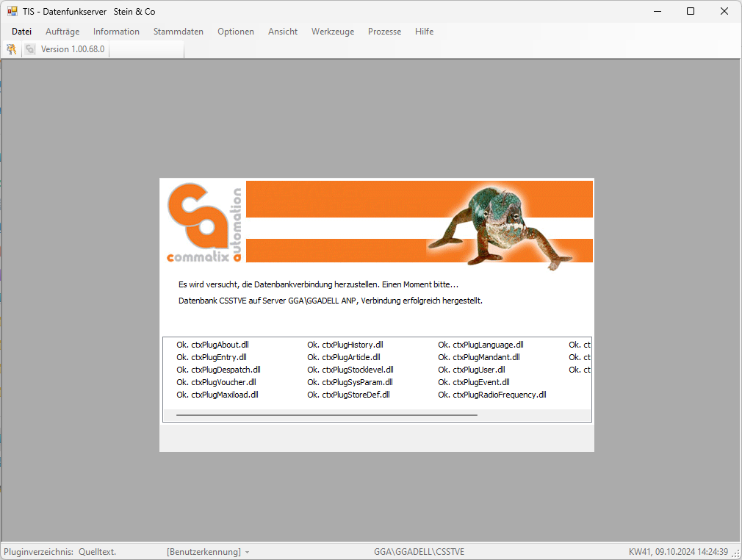Click the resize grip in status bar corner
This screenshot has width=742, height=560.
736,554
